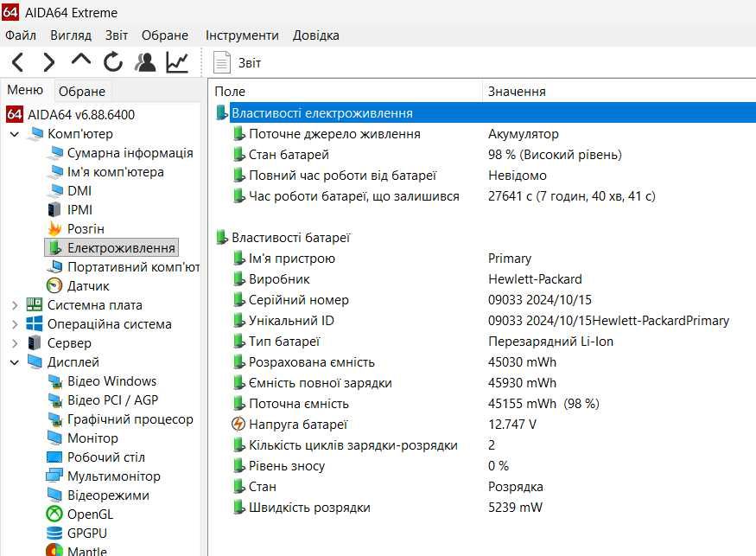
Task: Open OpenGL in the Display tree
Action: (x=90, y=514)
